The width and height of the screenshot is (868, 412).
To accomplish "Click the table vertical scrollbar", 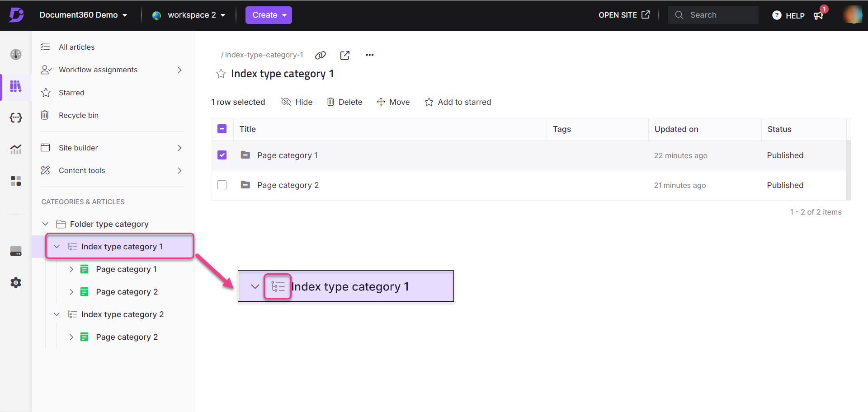I will [849, 170].
